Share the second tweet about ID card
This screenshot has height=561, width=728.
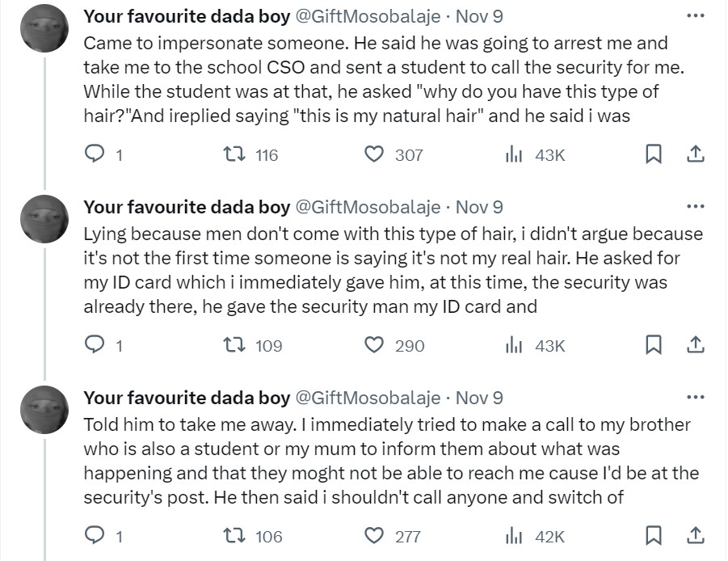(693, 345)
